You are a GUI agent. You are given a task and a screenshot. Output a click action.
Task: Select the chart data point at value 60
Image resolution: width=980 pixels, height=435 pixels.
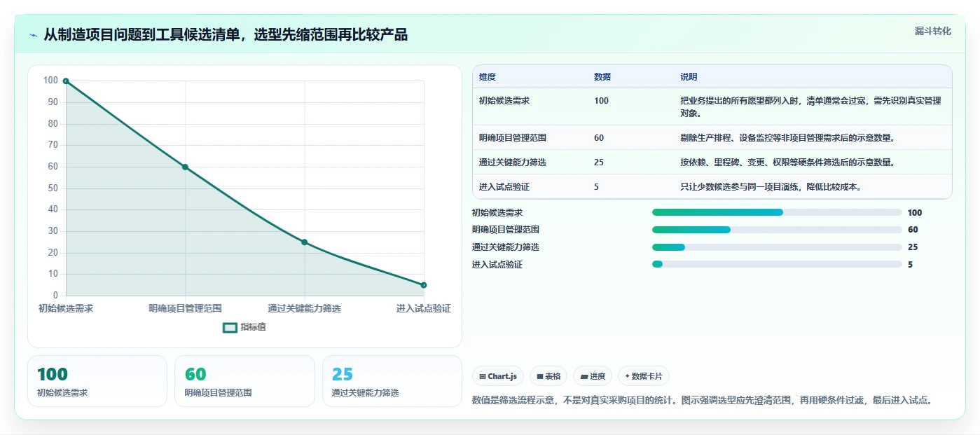185,167
